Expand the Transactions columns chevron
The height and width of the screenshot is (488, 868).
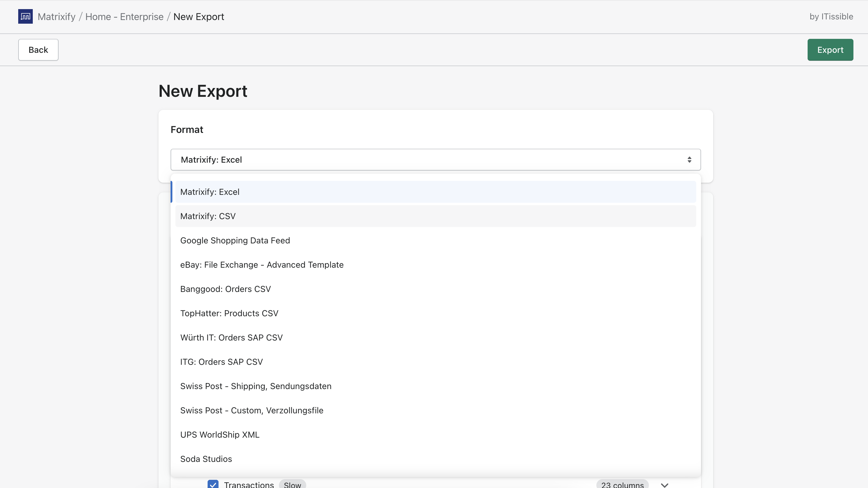coord(664,485)
